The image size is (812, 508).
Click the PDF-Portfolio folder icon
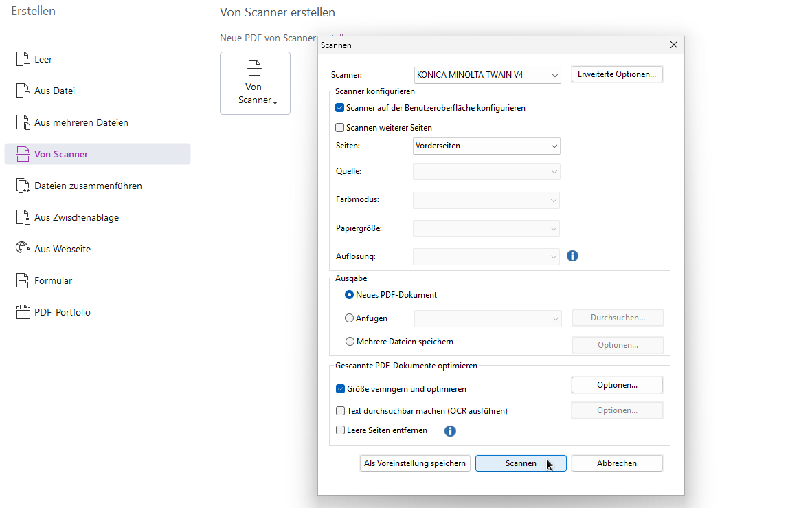[x=23, y=313]
